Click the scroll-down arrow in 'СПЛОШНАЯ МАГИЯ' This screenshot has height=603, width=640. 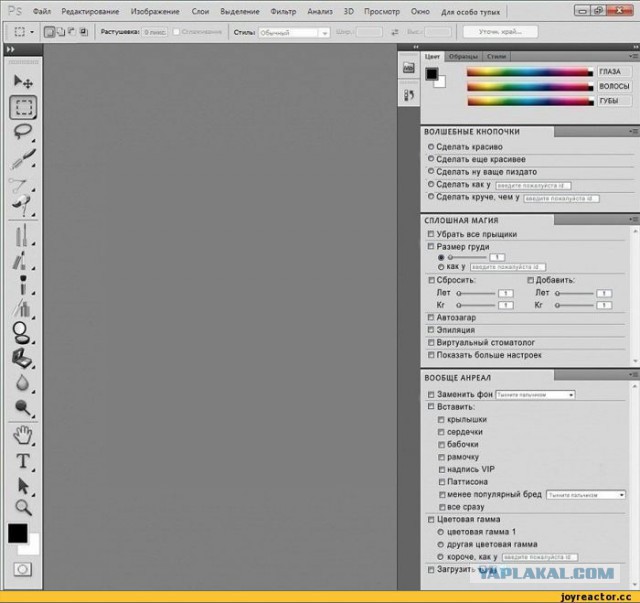click(x=635, y=361)
